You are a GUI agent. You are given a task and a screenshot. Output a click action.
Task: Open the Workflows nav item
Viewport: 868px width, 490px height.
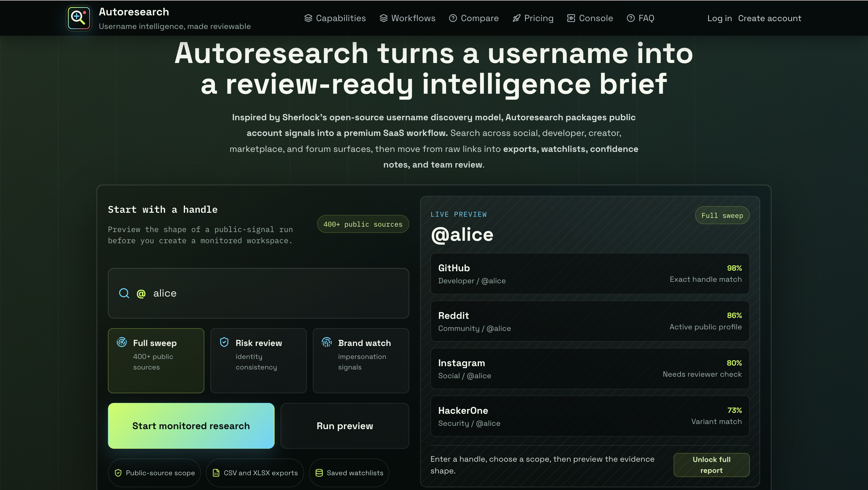[407, 18]
